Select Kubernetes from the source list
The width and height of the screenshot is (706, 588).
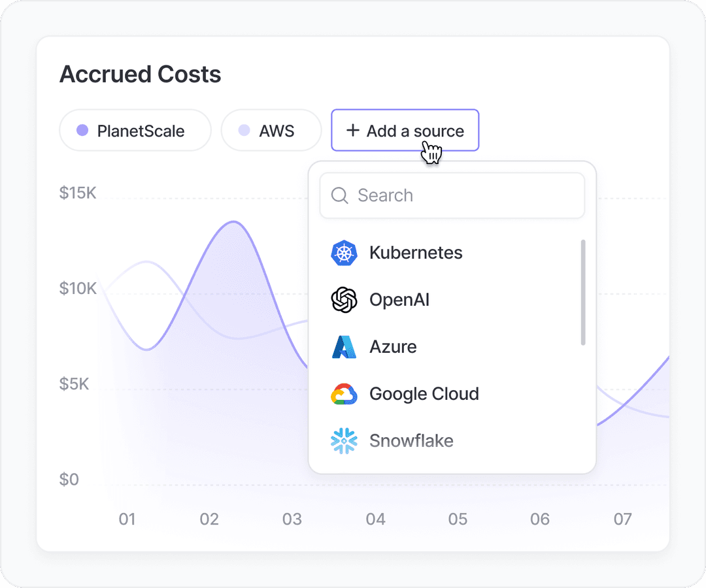click(416, 253)
